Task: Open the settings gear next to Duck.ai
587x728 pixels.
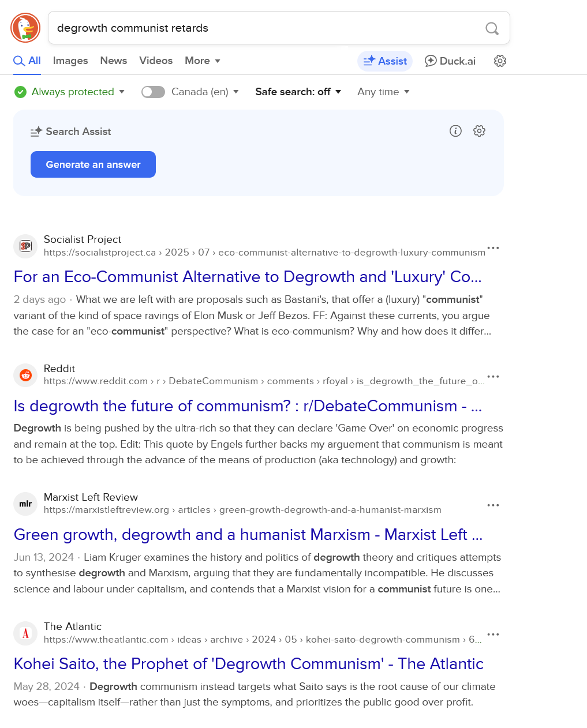Action: coord(500,61)
